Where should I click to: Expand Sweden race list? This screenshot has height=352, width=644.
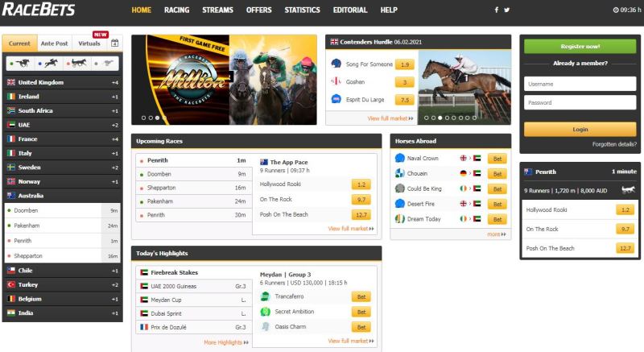[x=63, y=168]
